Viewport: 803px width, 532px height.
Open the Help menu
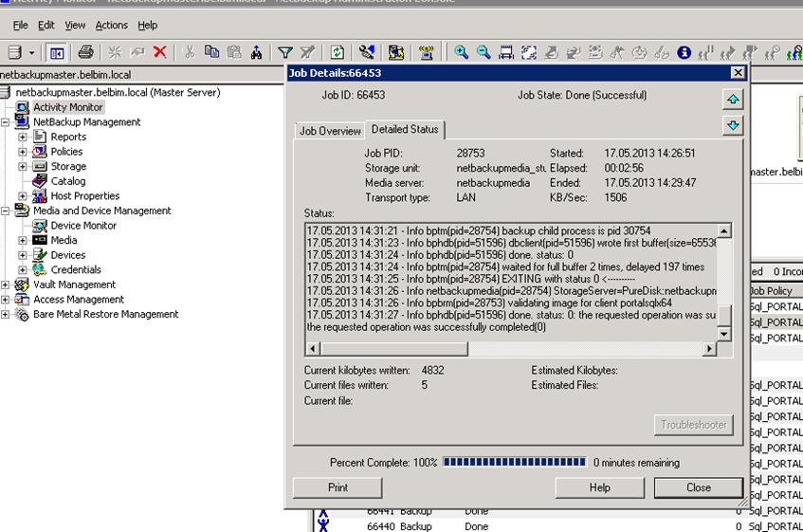point(148,25)
